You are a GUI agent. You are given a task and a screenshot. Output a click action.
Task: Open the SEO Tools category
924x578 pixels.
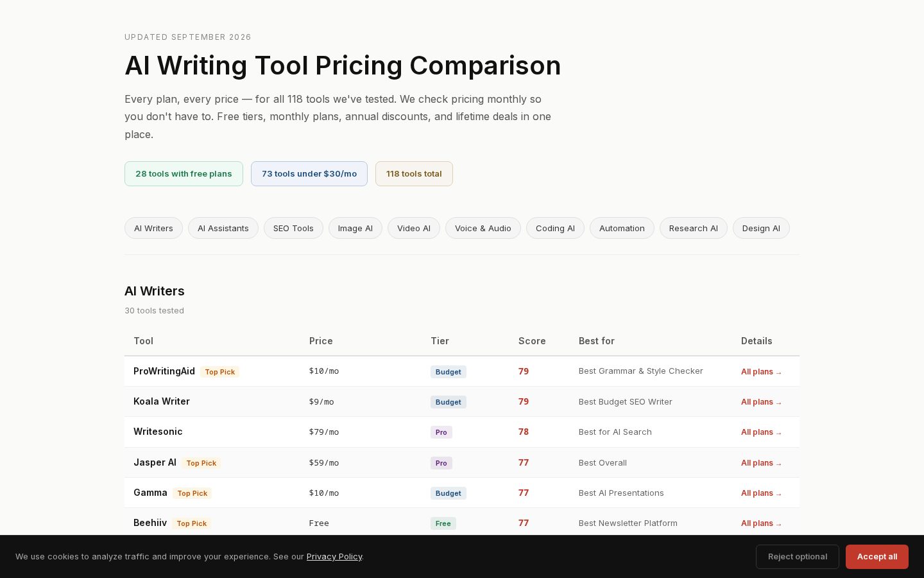(x=293, y=228)
